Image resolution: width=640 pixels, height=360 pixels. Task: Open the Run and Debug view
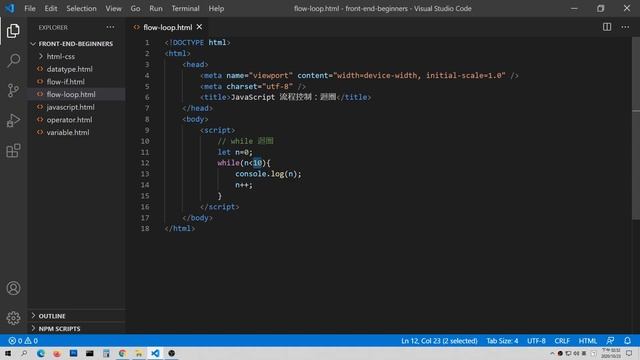pyautogui.click(x=13, y=120)
